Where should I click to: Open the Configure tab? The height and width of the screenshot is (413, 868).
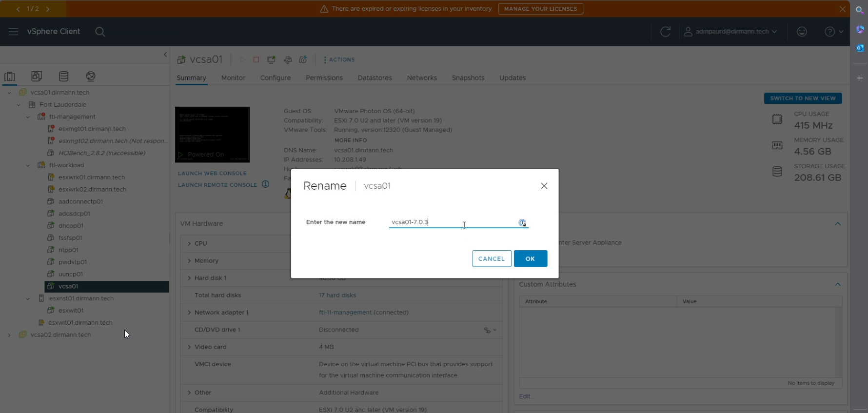click(276, 78)
